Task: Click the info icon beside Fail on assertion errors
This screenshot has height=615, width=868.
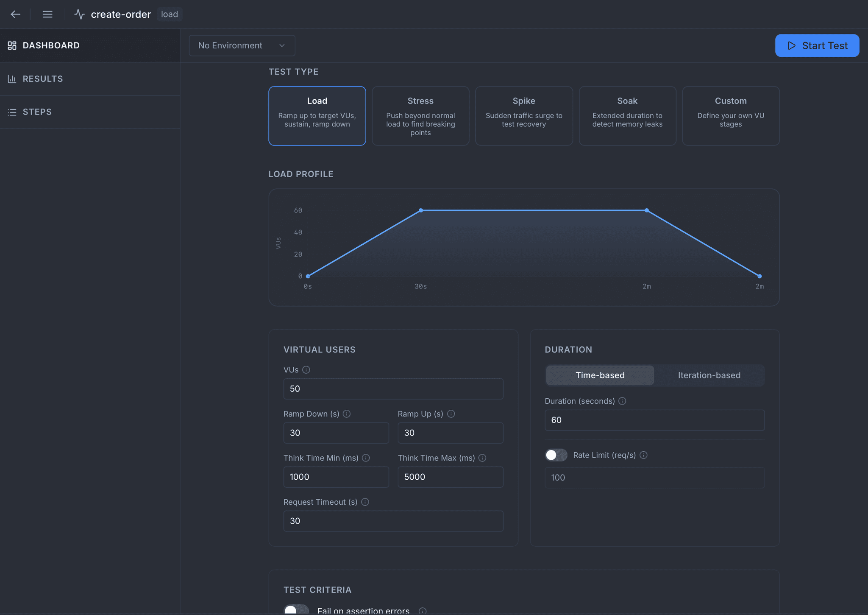Action: pos(423,611)
